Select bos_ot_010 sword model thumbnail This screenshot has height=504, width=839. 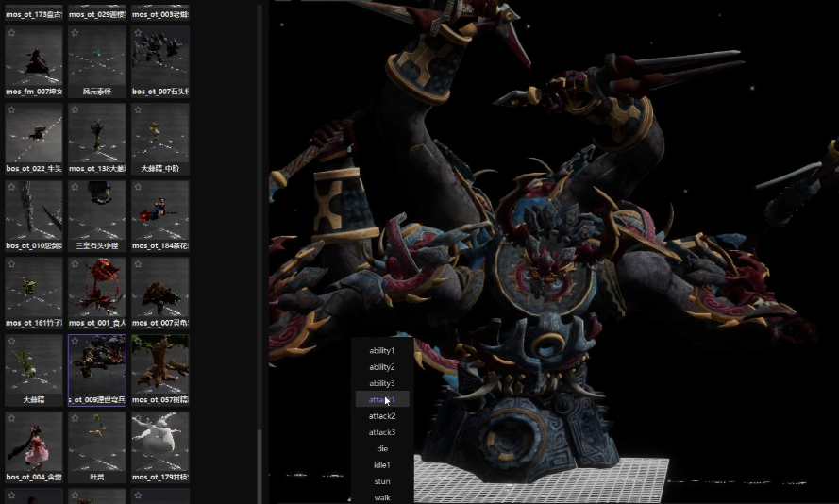click(x=34, y=215)
